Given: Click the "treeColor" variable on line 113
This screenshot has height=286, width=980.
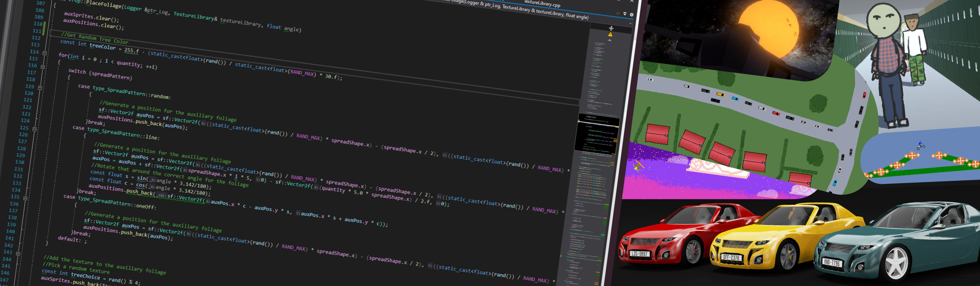Looking at the screenshot, I should tap(103, 46).
